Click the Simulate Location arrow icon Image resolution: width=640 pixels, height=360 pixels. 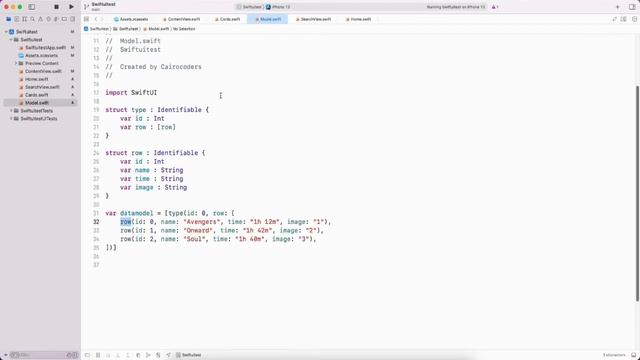point(168,355)
